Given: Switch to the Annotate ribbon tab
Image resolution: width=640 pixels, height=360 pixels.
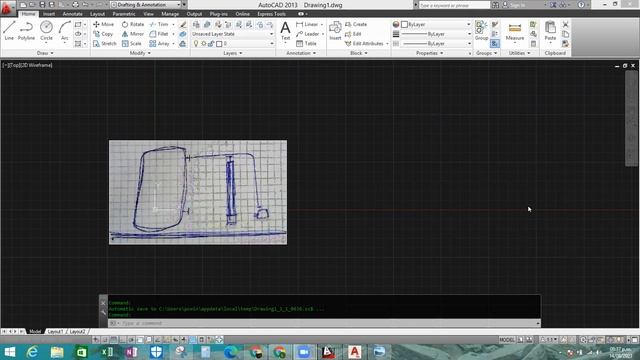Looking at the screenshot, I should [72, 14].
